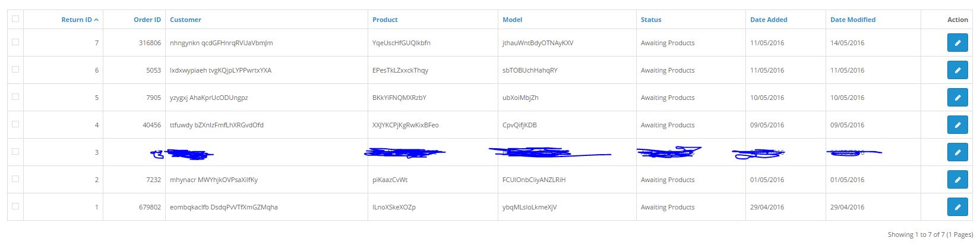Screen dimensions: 980x244
Task: Edit return ID 3 with pencil button
Action: 957,152
